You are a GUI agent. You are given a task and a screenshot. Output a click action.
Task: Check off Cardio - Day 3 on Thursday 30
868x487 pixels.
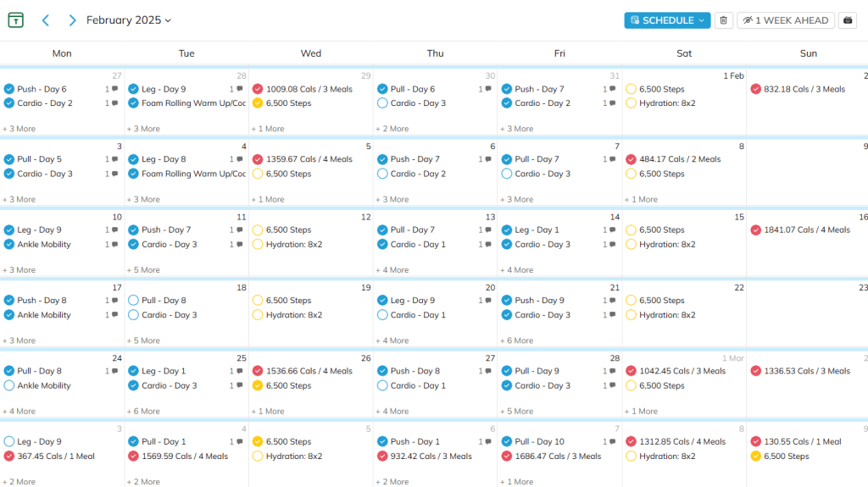pos(382,103)
